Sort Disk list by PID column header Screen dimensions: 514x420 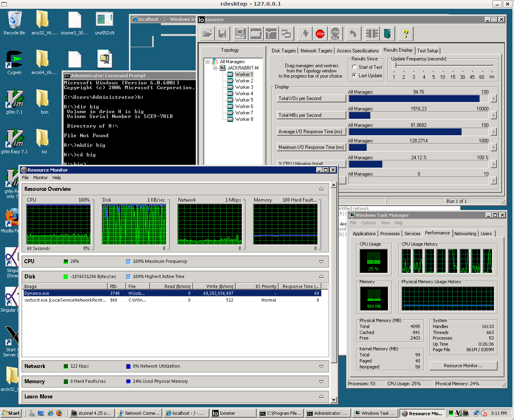point(117,286)
